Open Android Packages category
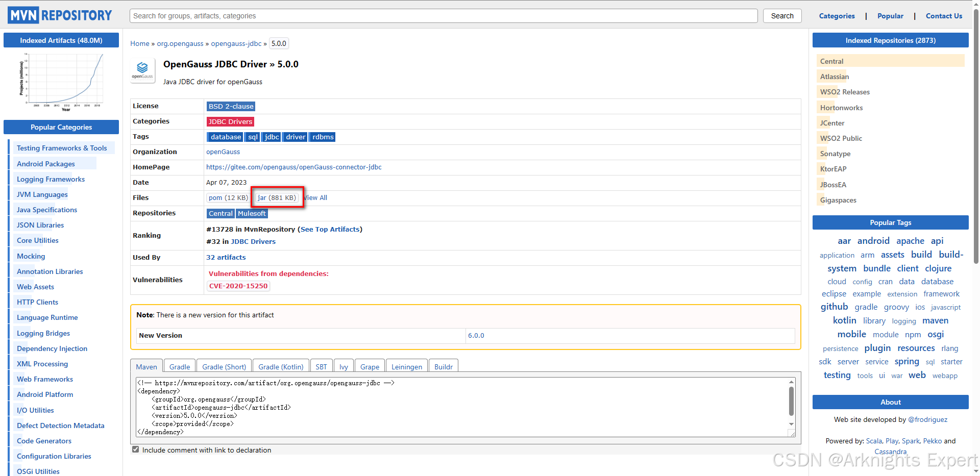 (46, 164)
